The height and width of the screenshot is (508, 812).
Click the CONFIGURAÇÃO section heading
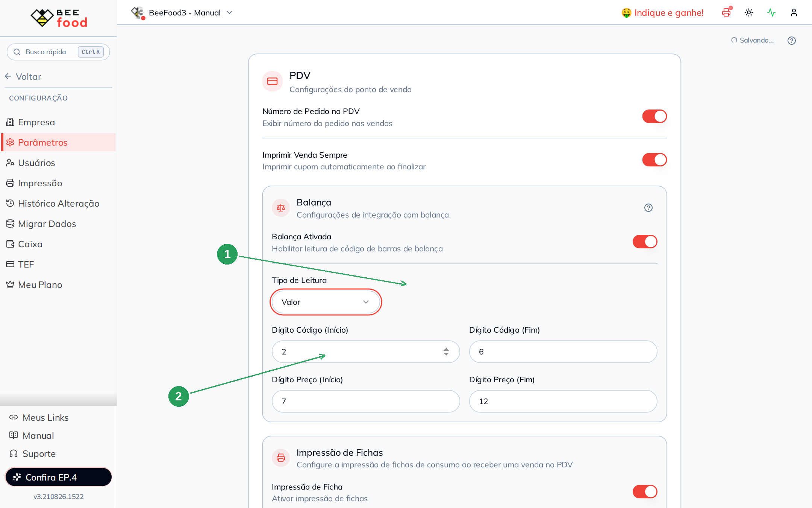click(x=38, y=98)
